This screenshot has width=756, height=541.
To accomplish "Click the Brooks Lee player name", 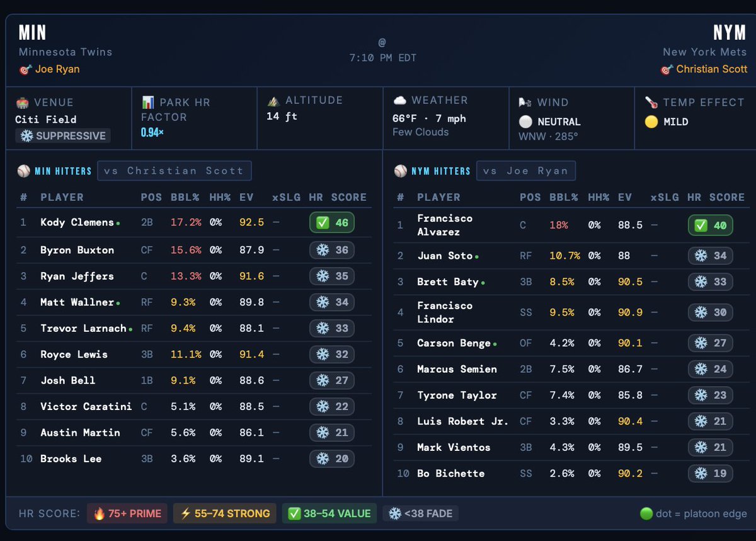I will 71,458.
